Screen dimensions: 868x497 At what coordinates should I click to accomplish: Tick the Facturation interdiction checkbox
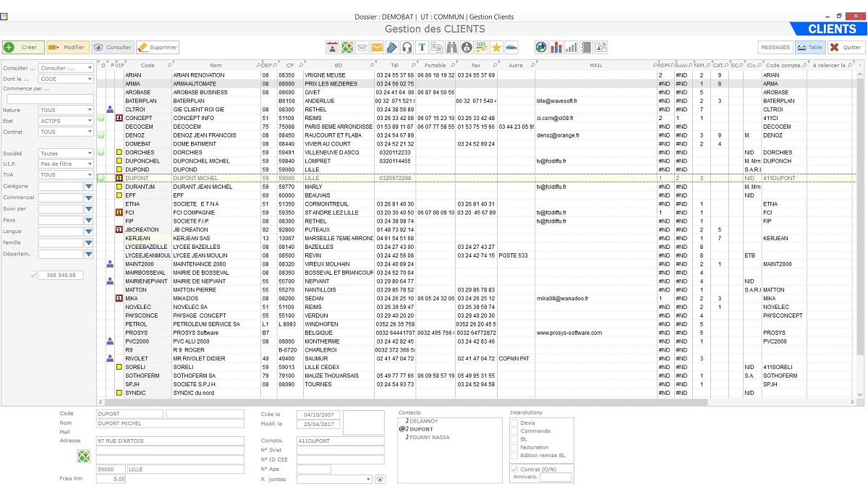tap(514, 448)
